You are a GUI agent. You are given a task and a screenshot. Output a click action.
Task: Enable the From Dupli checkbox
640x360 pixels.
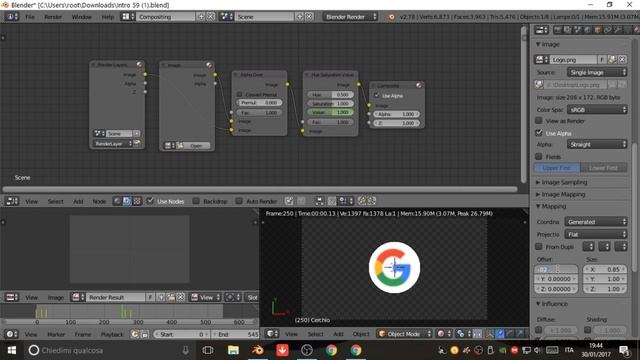coord(539,247)
